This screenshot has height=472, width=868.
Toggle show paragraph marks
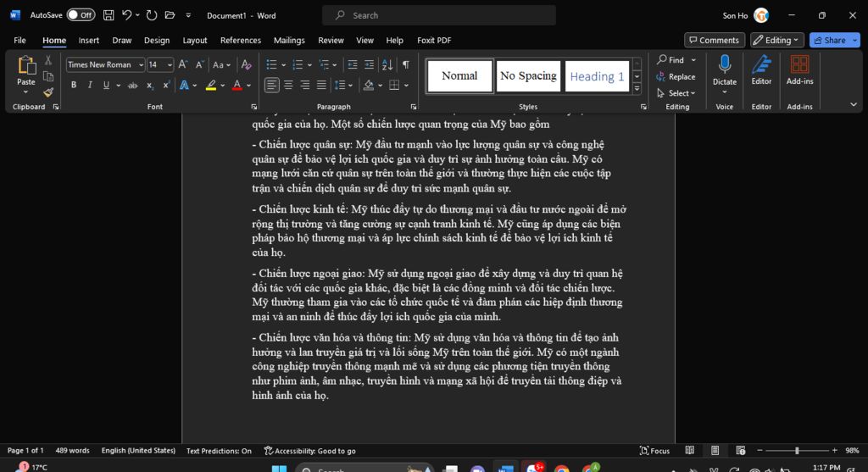[406, 64]
